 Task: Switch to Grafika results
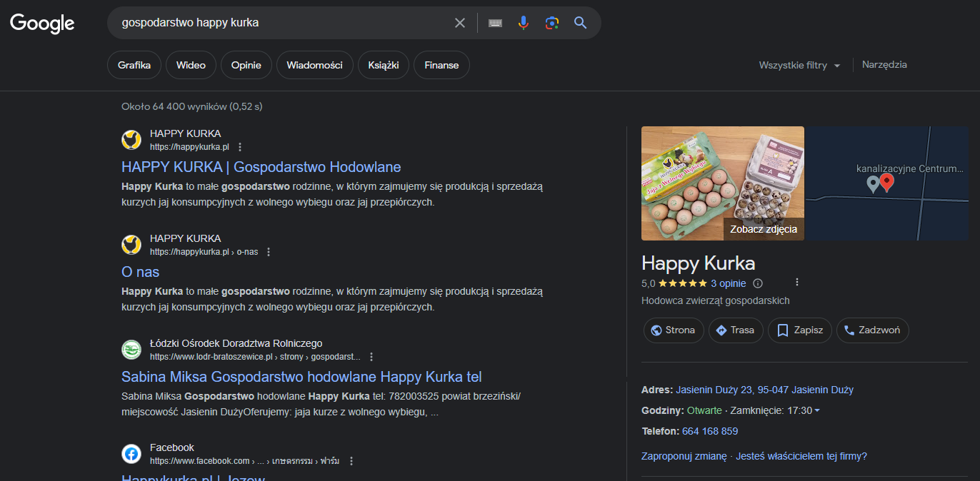click(x=134, y=65)
